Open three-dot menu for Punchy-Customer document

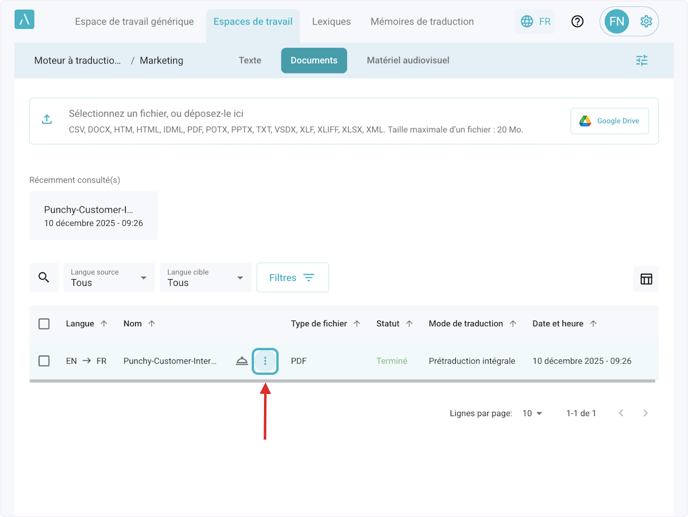point(265,361)
